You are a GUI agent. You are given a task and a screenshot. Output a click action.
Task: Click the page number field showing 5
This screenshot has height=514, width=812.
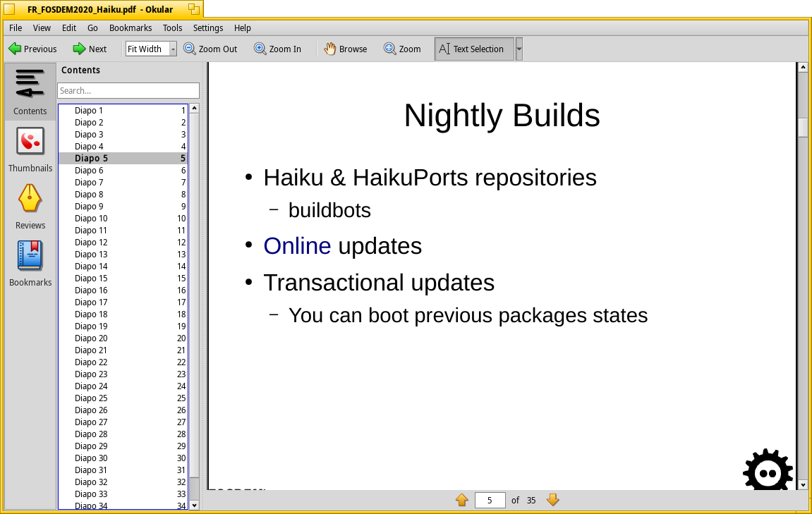click(490, 500)
